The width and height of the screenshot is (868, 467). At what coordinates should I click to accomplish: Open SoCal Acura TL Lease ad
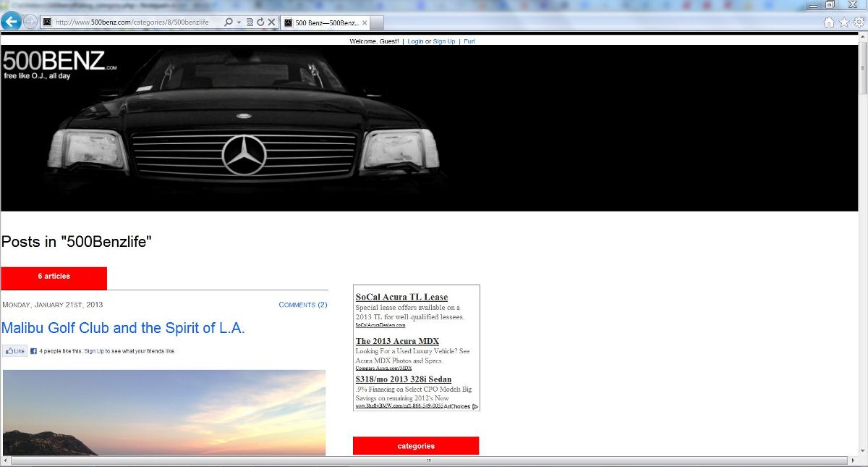pos(401,297)
